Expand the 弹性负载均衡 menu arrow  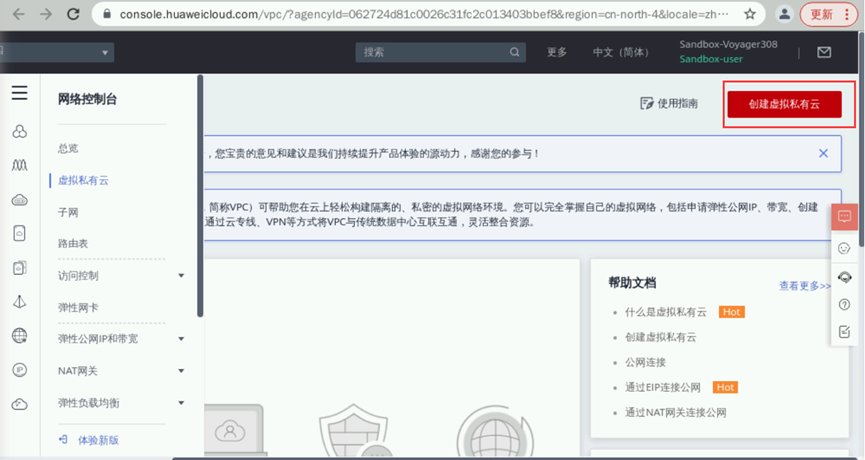[x=181, y=403]
